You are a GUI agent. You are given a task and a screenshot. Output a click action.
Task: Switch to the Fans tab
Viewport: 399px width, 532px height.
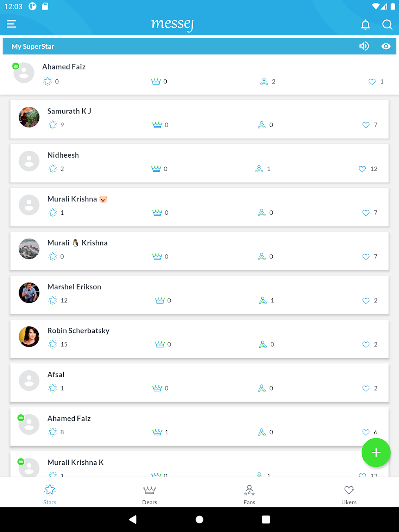[x=249, y=494]
